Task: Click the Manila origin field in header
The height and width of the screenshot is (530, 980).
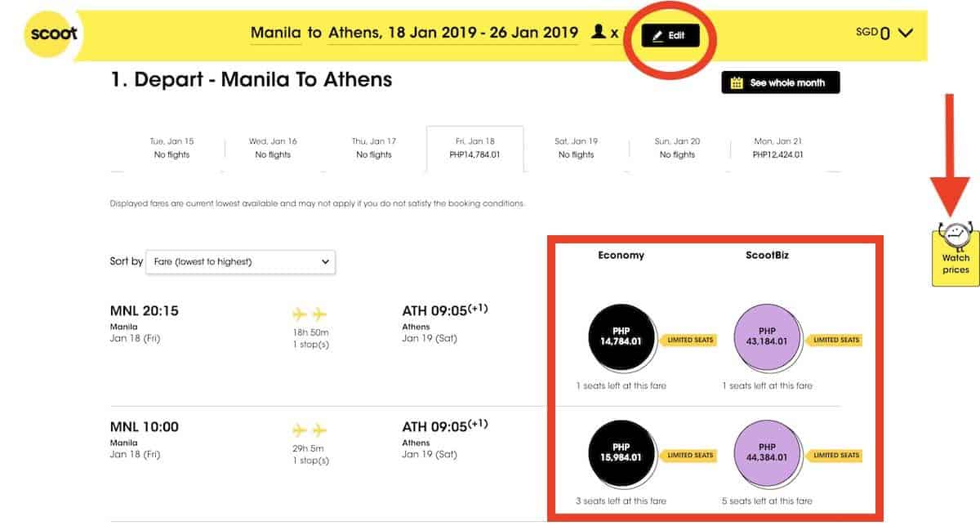Action: click(275, 33)
